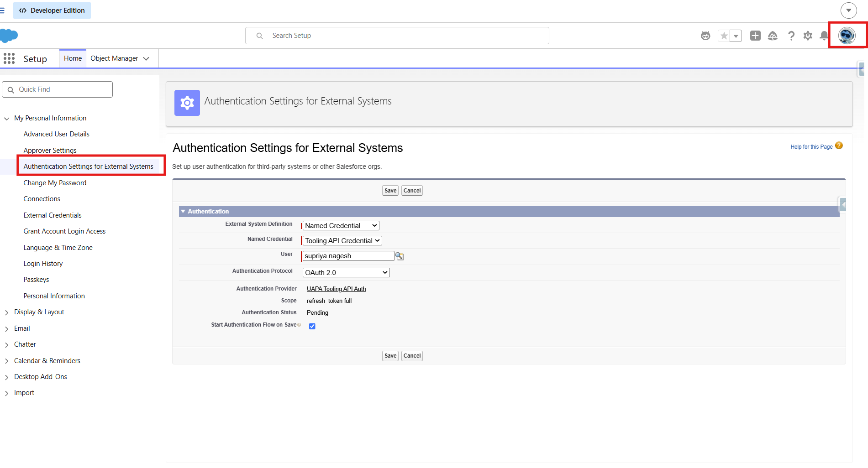Click the Developer Edition badge
Screen dimensions: 868x468
click(x=52, y=10)
